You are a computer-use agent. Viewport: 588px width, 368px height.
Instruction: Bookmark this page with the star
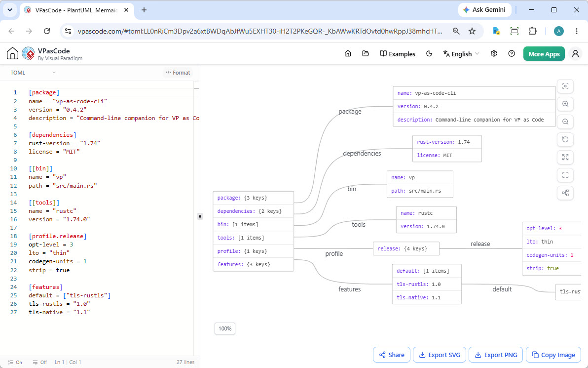coord(472,31)
